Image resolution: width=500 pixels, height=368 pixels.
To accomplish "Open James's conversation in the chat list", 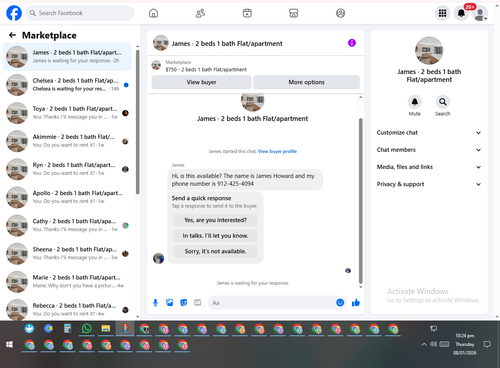I will point(67,57).
